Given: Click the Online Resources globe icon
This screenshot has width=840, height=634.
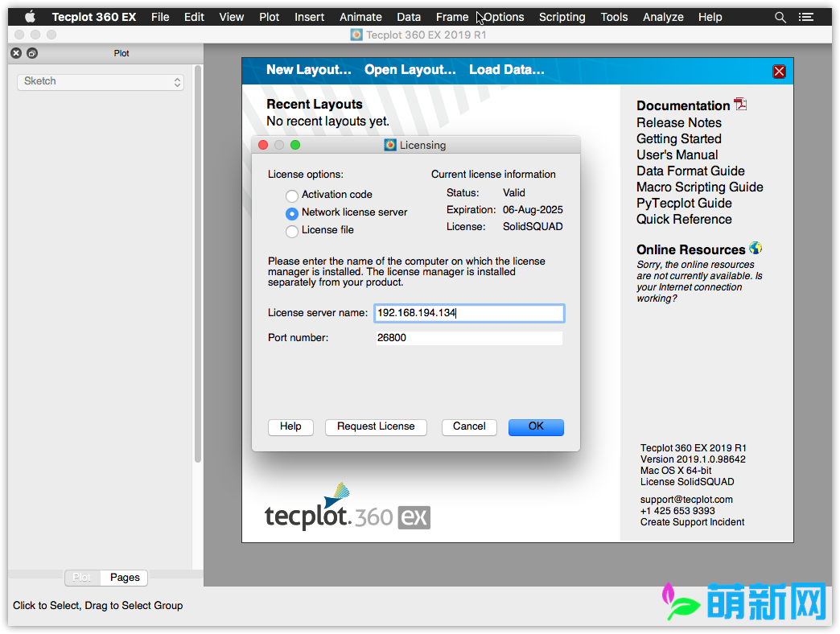Looking at the screenshot, I should pos(756,248).
